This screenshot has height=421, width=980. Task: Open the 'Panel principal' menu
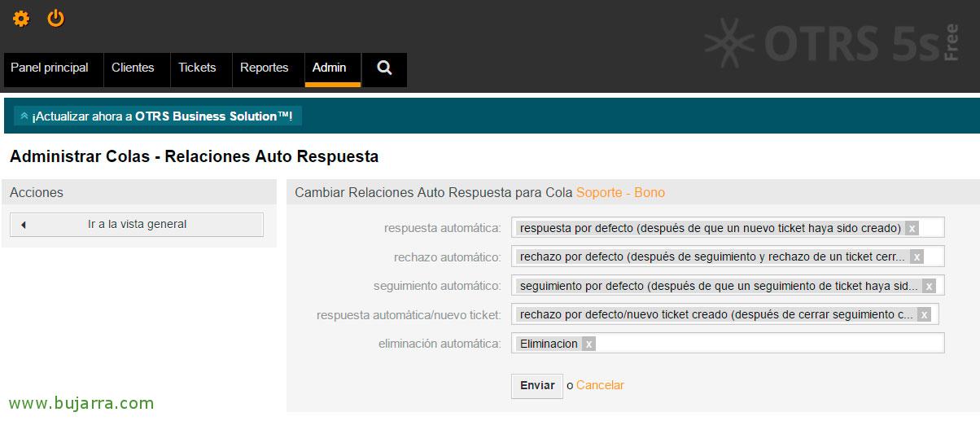[50, 68]
